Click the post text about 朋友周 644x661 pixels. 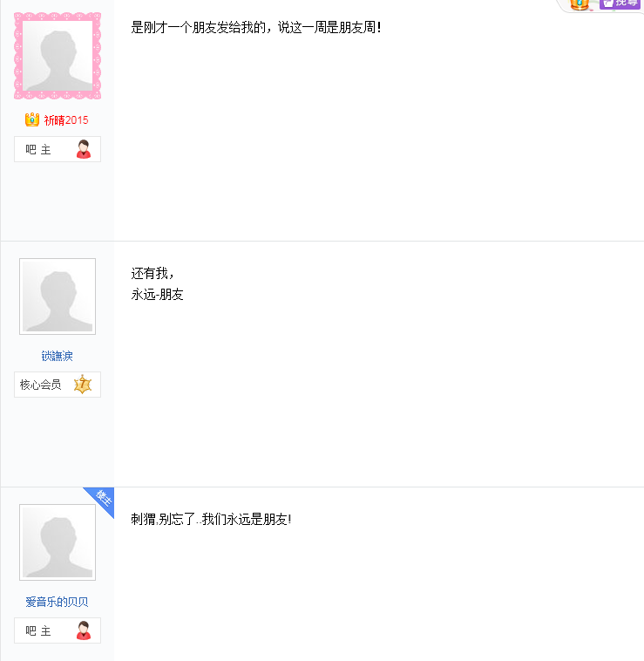tap(255, 27)
